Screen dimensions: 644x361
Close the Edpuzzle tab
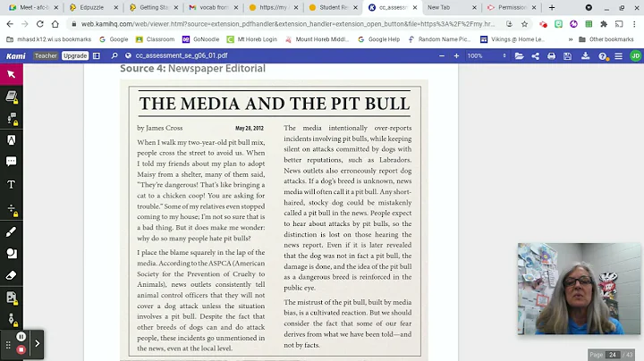(x=115, y=7)
